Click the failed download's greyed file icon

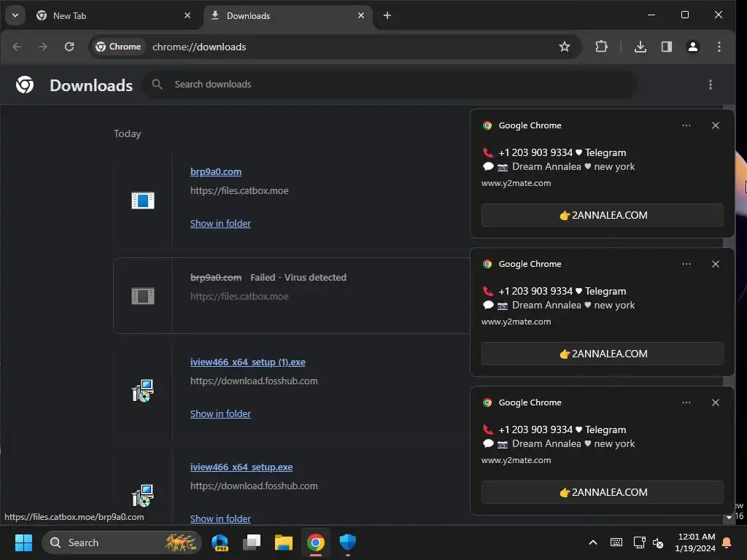tap(142, 296)
